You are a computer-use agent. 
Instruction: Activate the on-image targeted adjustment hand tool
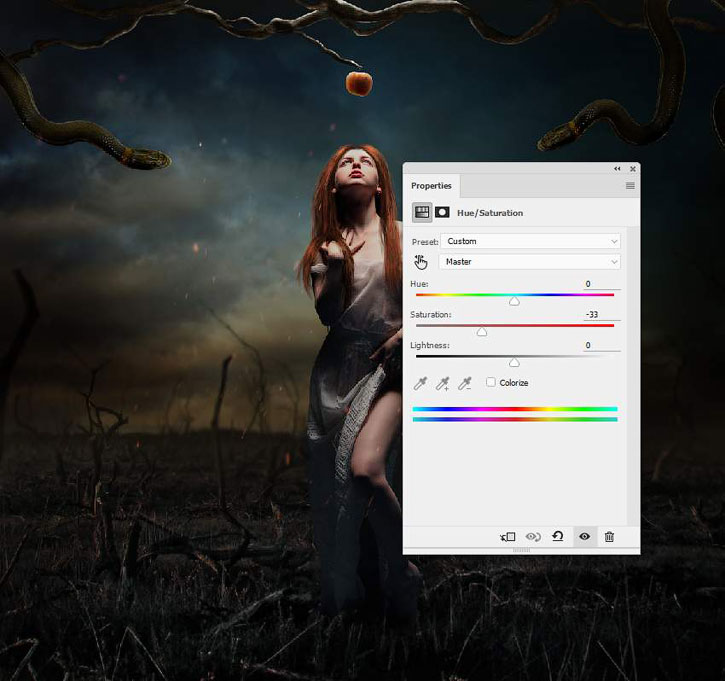pos(420,262)
